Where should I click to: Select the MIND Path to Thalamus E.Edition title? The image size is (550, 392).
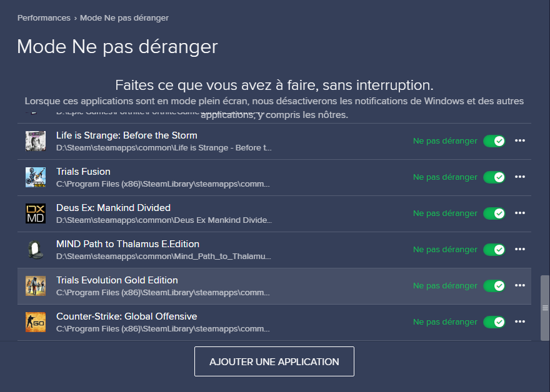tap(127, 244)
